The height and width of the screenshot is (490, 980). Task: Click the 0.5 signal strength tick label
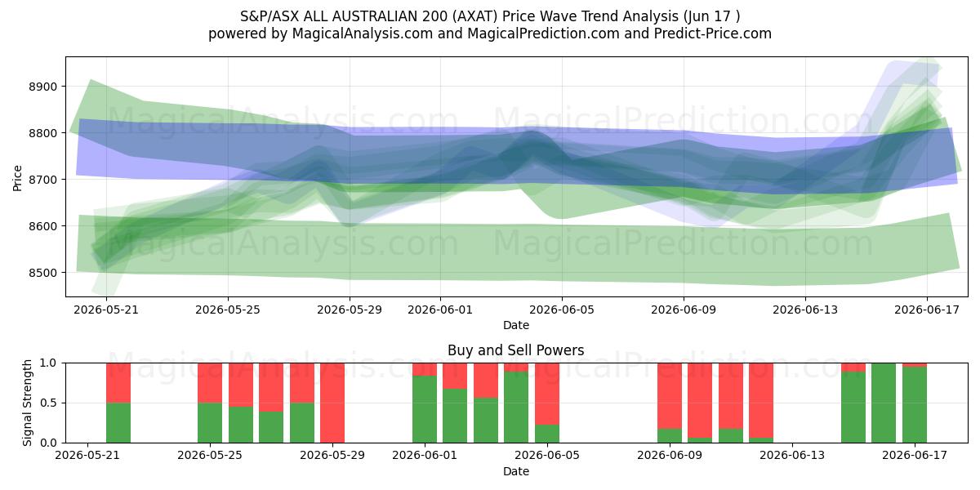51,403
